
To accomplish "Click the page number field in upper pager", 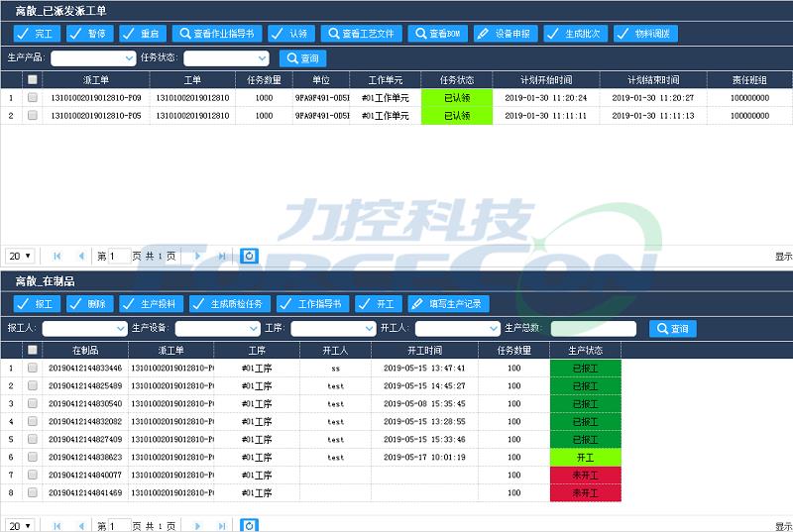I will click(x=119, y=257).
